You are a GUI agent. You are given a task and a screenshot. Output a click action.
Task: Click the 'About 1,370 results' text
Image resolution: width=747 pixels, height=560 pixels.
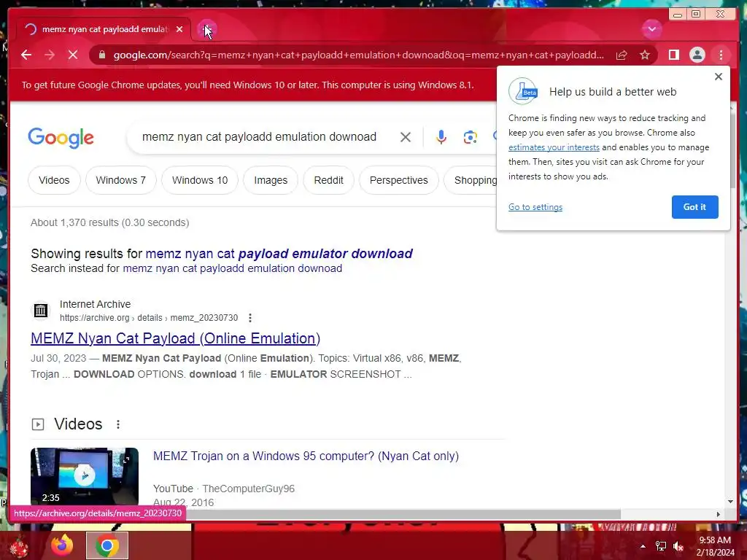click(110, 222)
